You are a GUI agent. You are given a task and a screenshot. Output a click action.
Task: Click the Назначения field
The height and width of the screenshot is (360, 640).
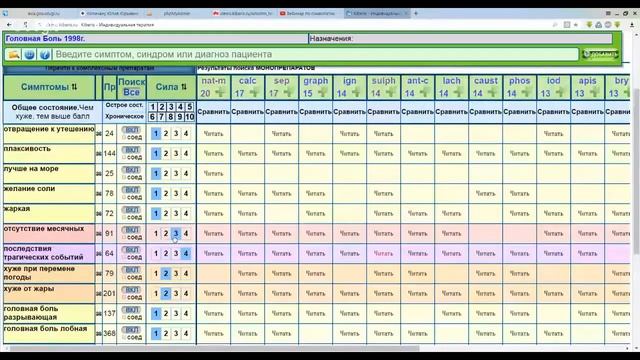tap(460, 39)
